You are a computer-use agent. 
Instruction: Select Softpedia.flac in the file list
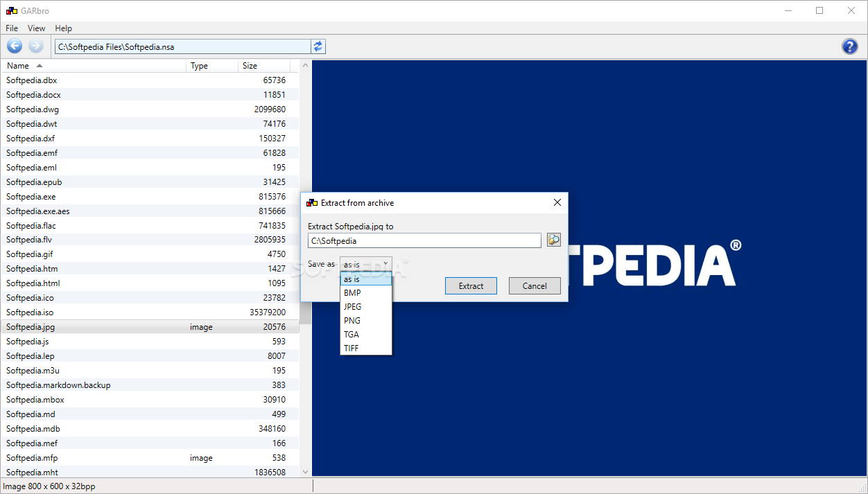coord(150,226)
